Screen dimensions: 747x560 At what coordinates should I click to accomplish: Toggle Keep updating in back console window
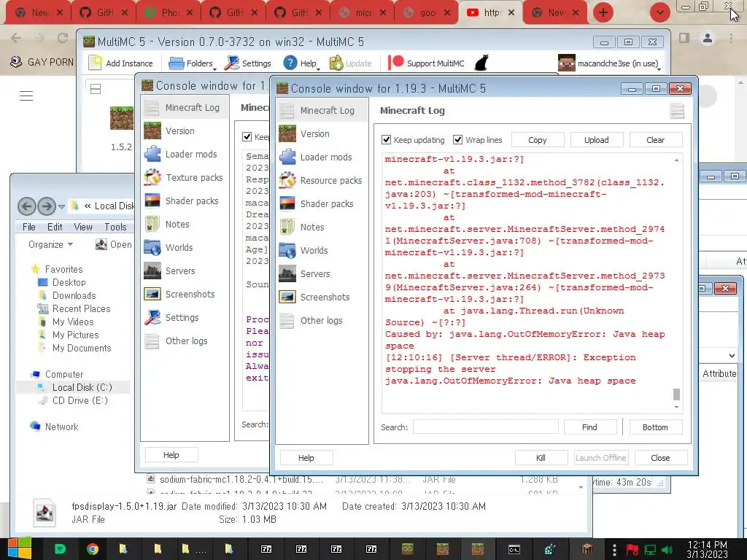[247, 137]
